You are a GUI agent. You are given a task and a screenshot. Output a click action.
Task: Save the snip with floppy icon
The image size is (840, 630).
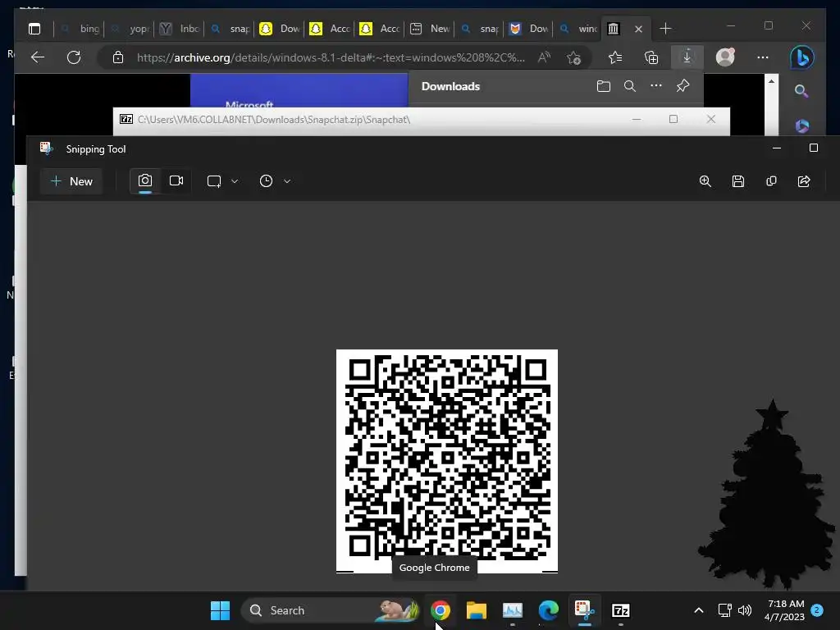[x=738, y=181]
